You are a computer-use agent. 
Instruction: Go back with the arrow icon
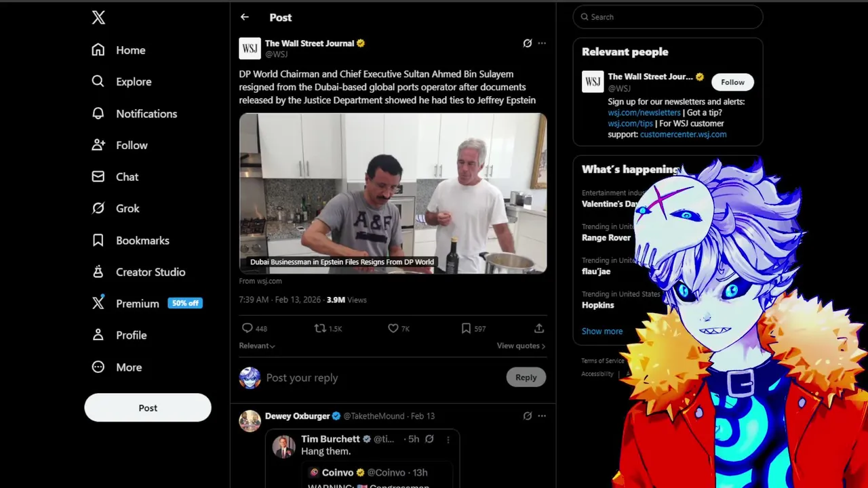245,17
